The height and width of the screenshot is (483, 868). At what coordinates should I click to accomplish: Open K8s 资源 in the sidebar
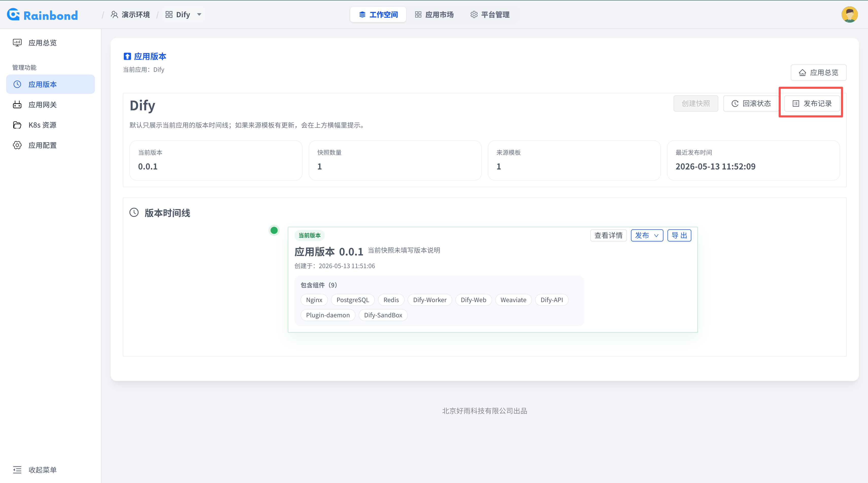point(51,125)
